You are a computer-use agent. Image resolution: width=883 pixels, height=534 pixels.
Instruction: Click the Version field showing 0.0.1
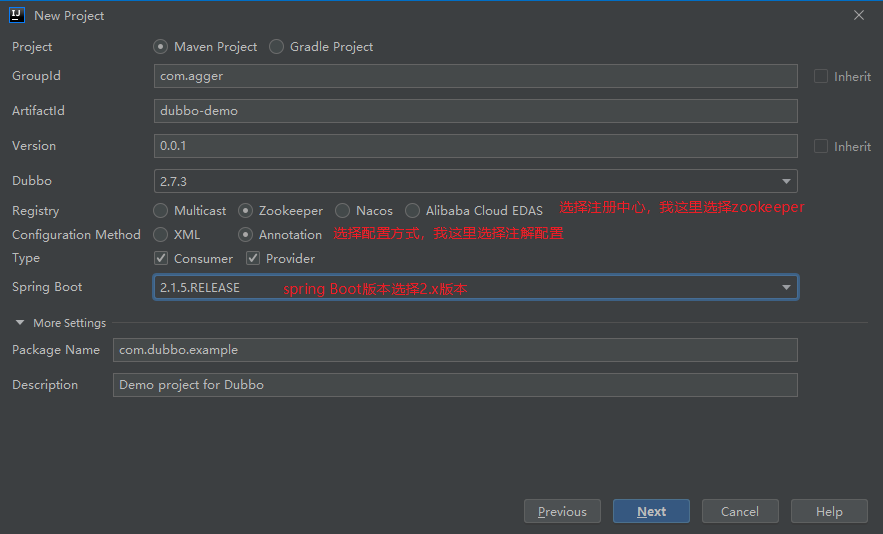click(x=475, y=146)
